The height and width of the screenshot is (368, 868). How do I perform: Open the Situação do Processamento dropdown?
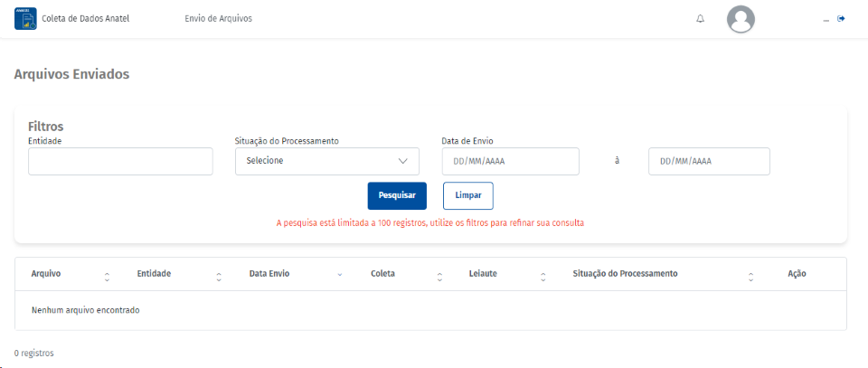click(x=326, y=161)
